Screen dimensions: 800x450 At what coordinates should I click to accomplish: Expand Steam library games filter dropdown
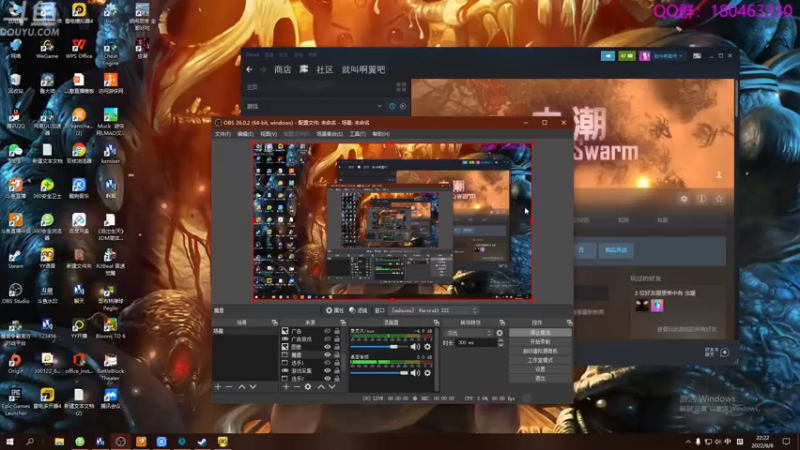(379, 107)
